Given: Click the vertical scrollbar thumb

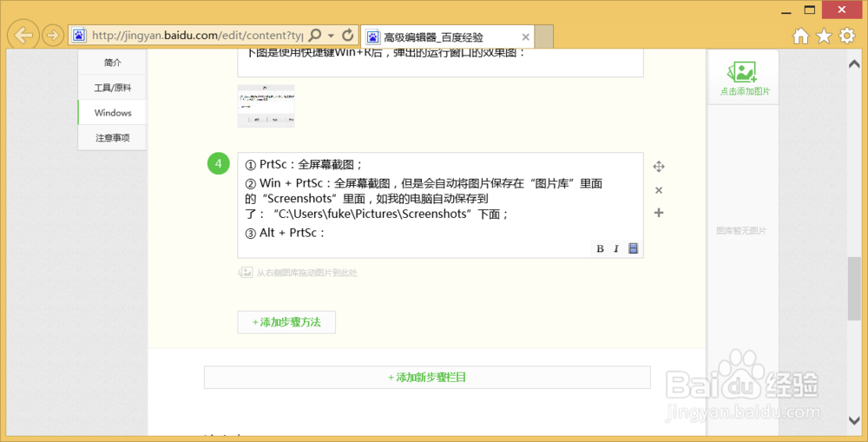Looking at the screenshot, I should pos(854,288).
